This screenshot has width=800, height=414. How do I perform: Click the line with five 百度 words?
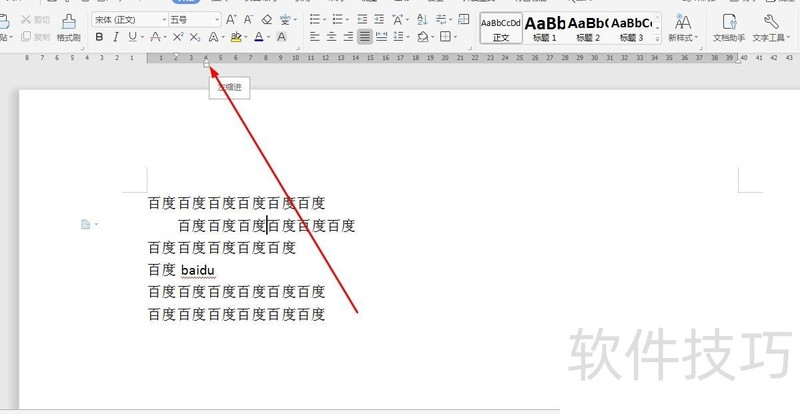point(222,248)
